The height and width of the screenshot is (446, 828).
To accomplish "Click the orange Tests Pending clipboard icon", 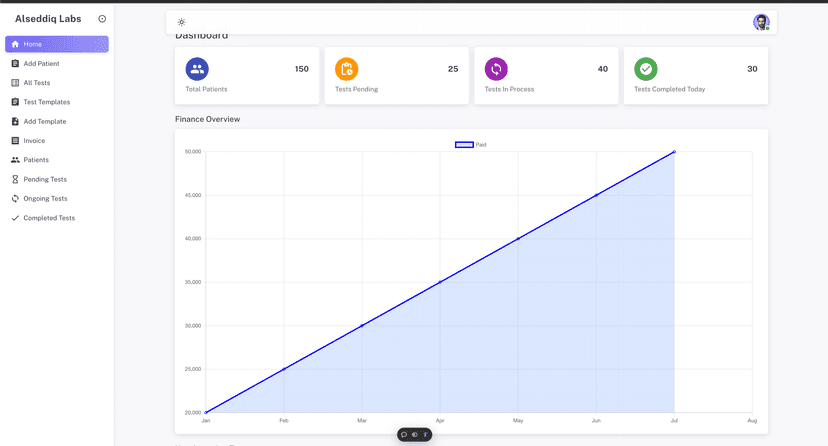I will (346, 69).
